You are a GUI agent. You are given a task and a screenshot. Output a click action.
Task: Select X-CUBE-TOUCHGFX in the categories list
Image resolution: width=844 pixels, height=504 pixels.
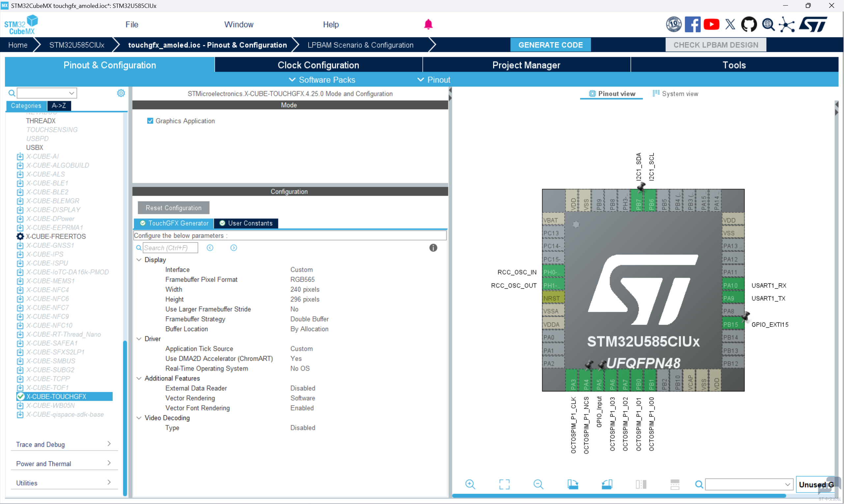[65, 397]
